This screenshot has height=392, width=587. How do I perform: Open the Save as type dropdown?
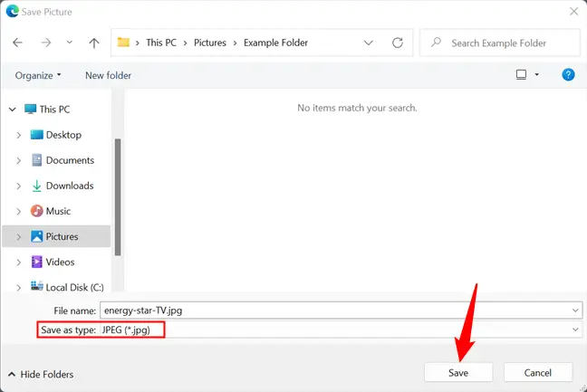(341, 330)
